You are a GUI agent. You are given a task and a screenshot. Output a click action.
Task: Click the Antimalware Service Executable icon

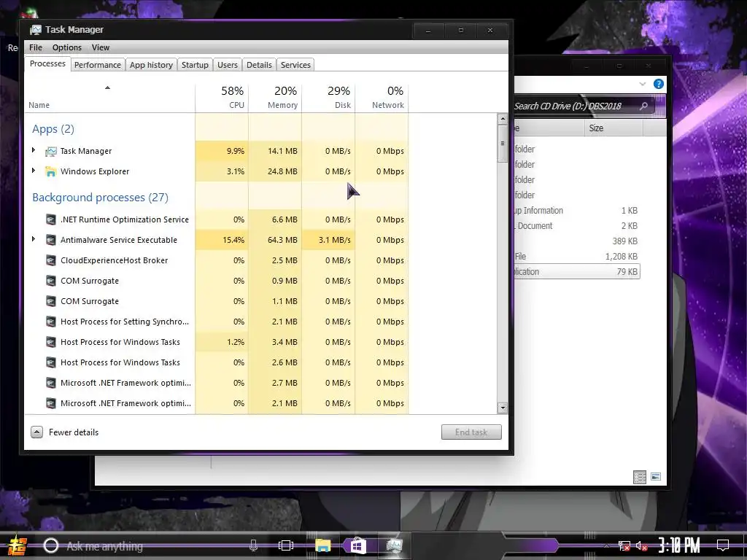(50, 240)
